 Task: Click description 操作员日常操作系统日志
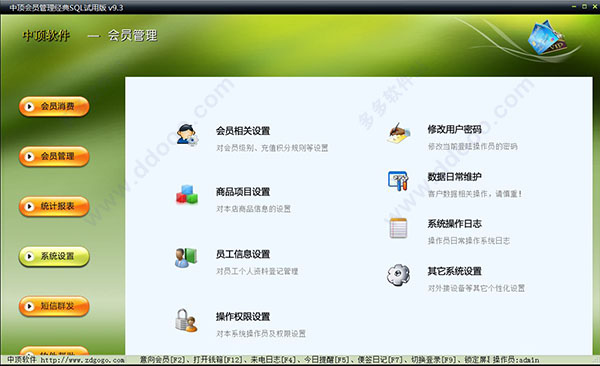coord(469,241)
